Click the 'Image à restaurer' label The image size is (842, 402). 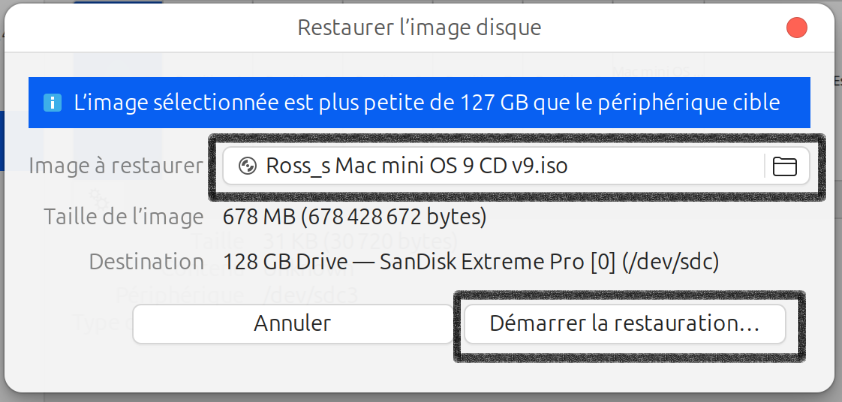tap(117, 165)
